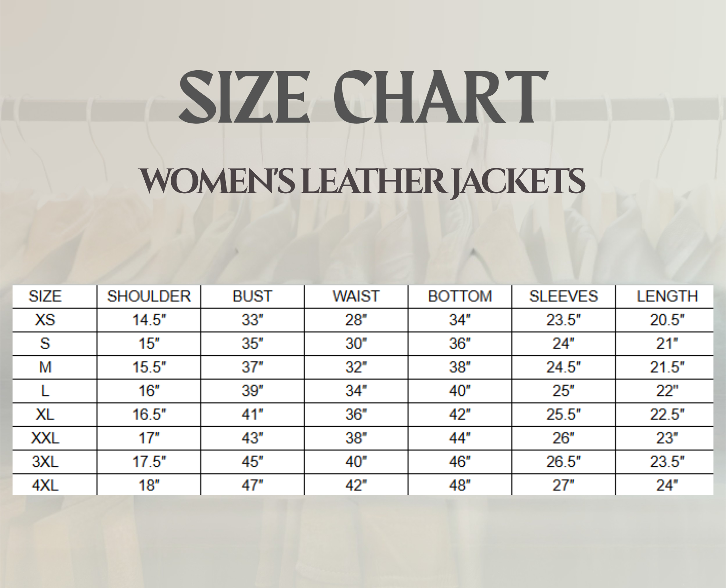The image size is (726, 588).
Task: Select the SHOULDER column header
Action: 149,296
